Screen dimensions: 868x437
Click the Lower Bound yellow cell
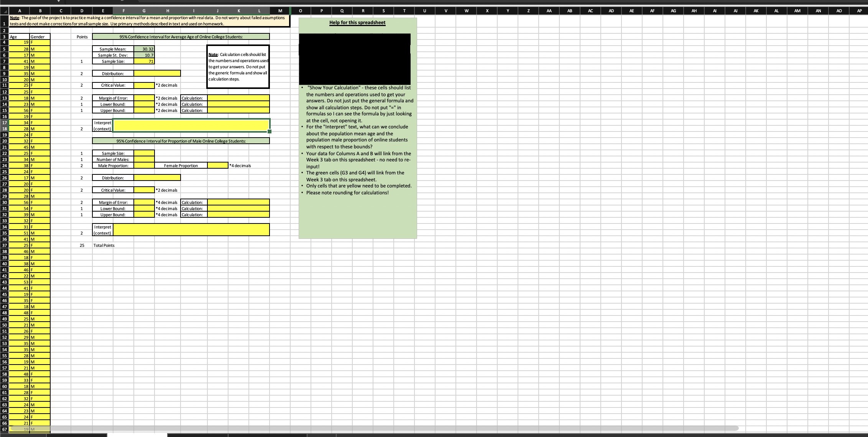(143, 104)
